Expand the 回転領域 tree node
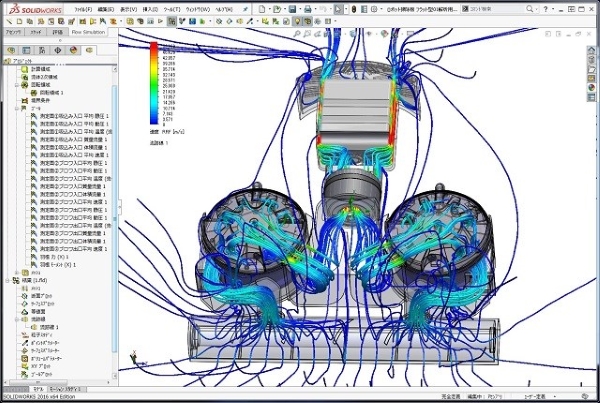The height and width of the screenshot is (403, 600). tap(16, 85)
